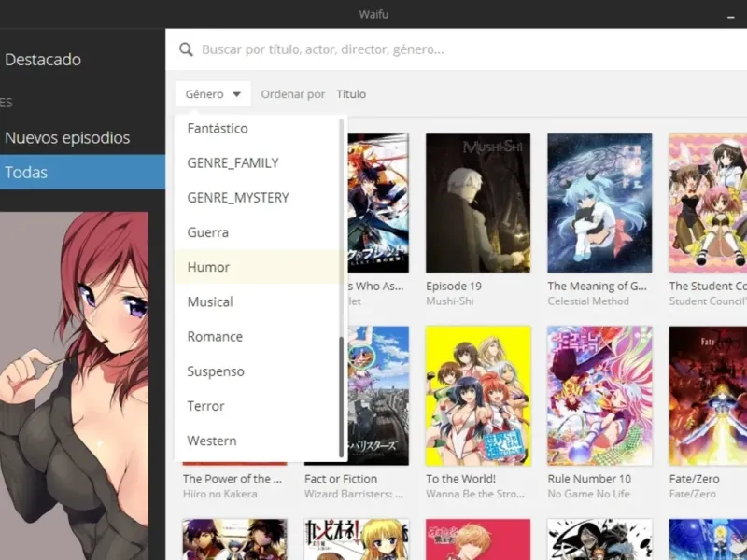Click Rule Number 10 title

click(589, 479)
